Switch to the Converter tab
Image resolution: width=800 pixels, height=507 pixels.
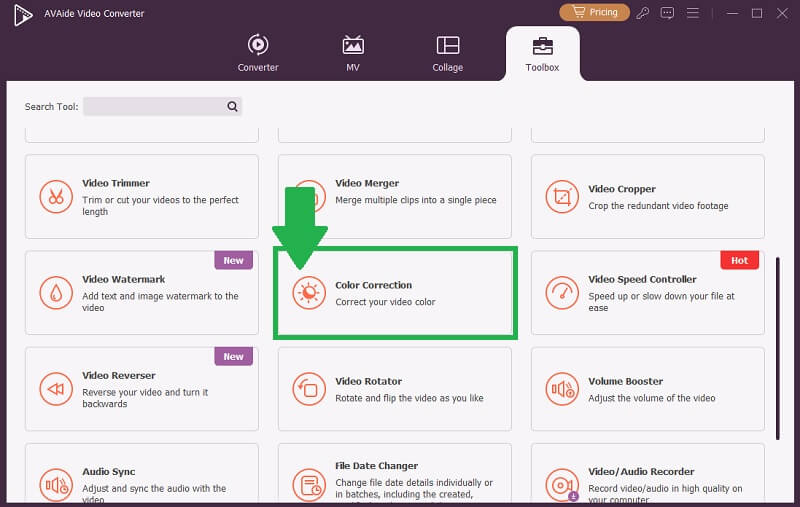[x=258, y=54]
